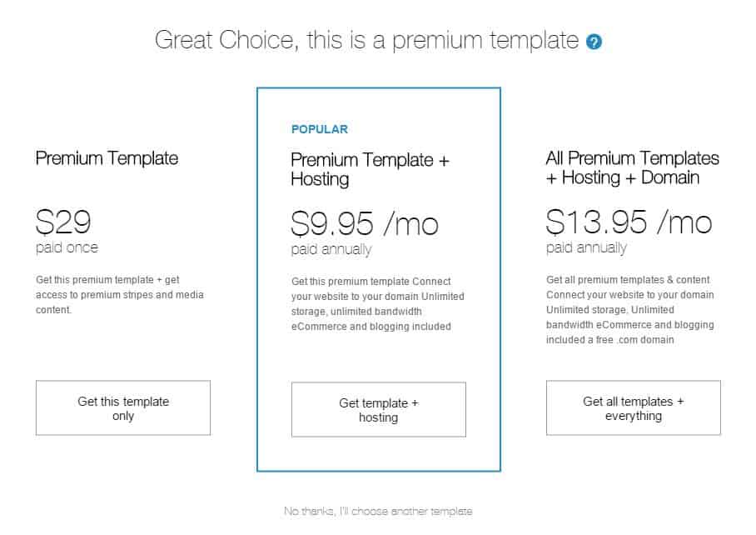The height and width of the screenshot is (535, 756).
Task: Decline via 'No thanks, I'll choose another template'
Action: point(378,511)
